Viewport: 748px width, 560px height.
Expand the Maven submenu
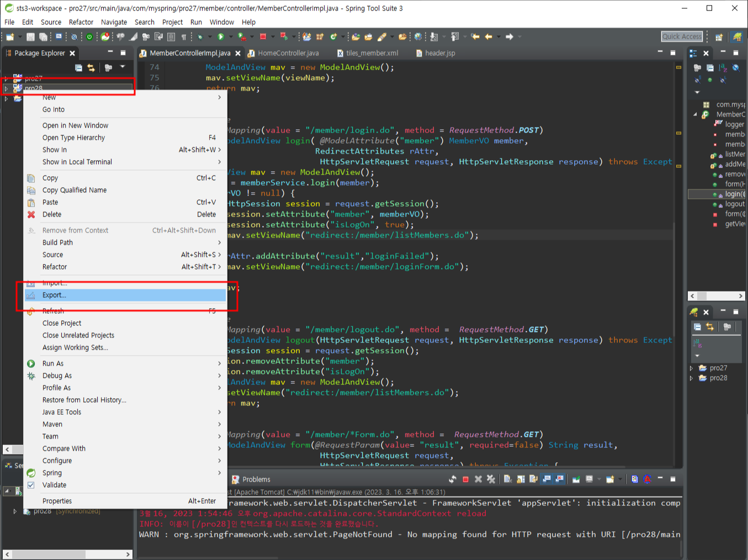point(219,424)
